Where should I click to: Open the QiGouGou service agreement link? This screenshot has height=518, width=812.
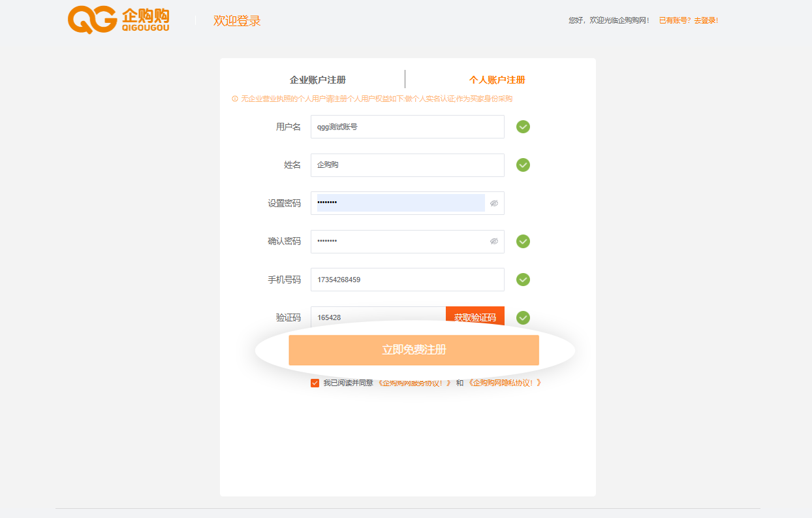[414, 383]
